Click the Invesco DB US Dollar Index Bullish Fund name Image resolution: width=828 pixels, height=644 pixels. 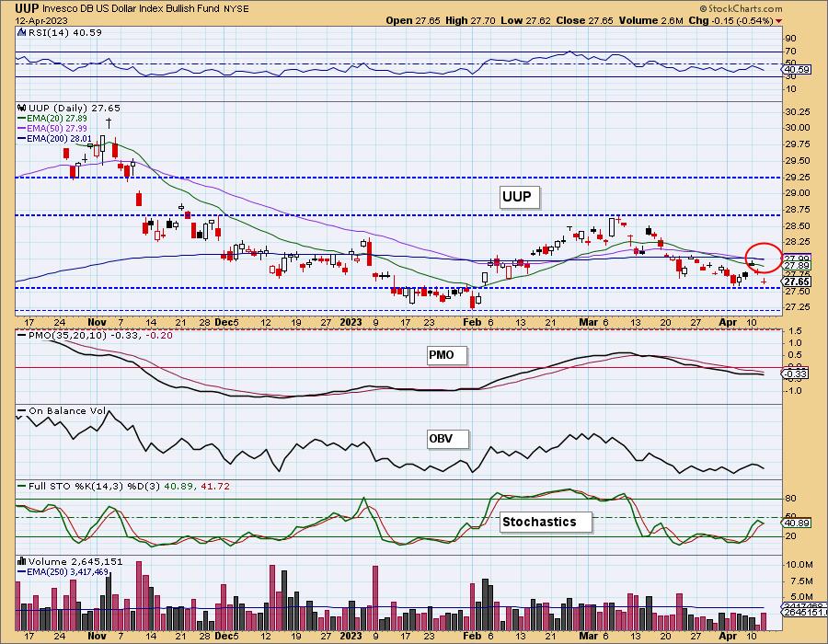131,9
